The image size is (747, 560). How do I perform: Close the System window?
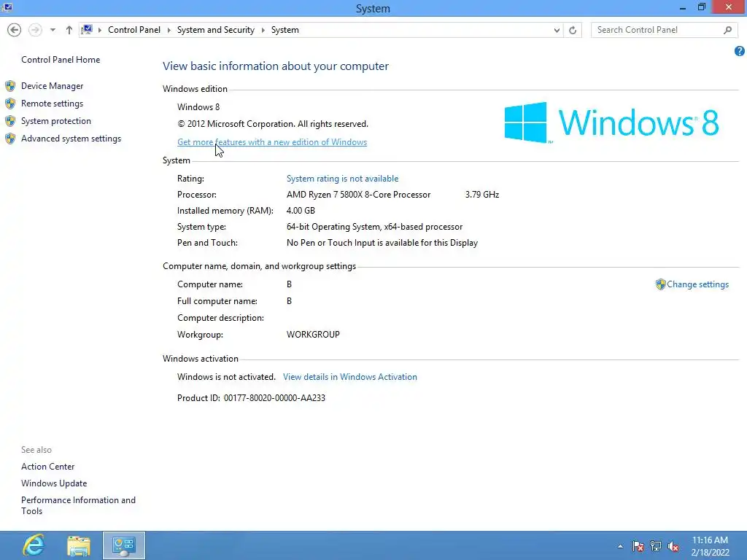[x=729, y=7]
